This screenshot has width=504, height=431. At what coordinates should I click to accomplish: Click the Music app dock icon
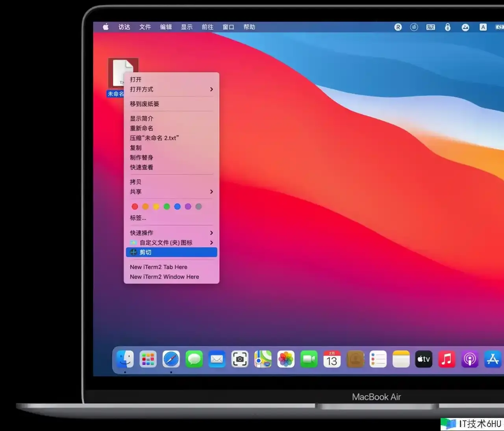pos(447,359)
